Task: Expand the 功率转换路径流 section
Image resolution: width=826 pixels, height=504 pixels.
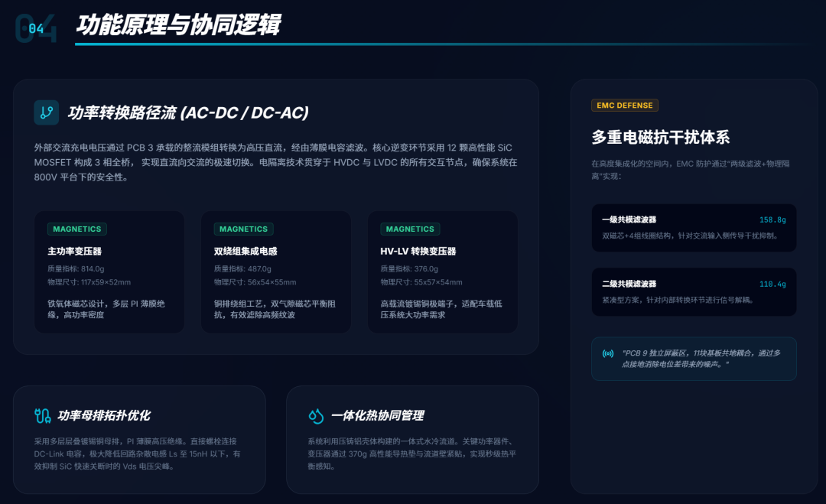Action: (x=187, y=112)
